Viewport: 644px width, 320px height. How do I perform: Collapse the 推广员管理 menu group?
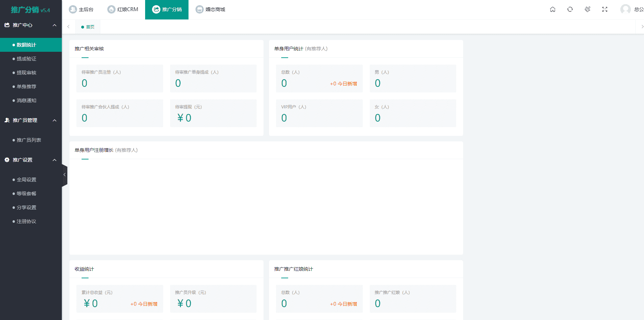click(55, 120)
